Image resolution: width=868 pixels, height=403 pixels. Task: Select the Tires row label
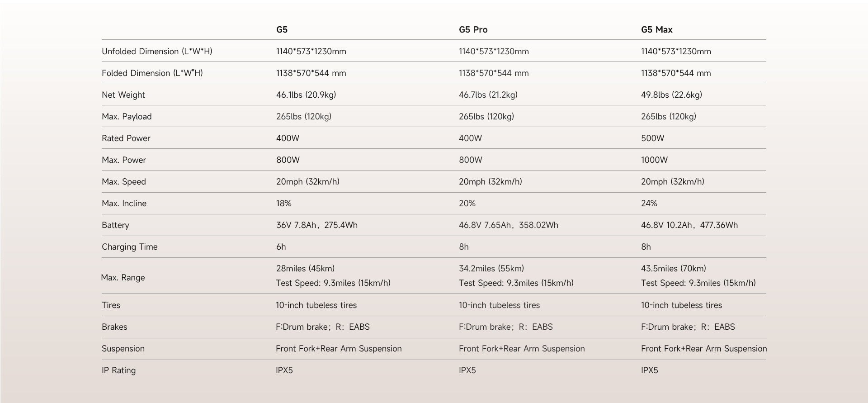pyautogui.click(x=111, y=305)
